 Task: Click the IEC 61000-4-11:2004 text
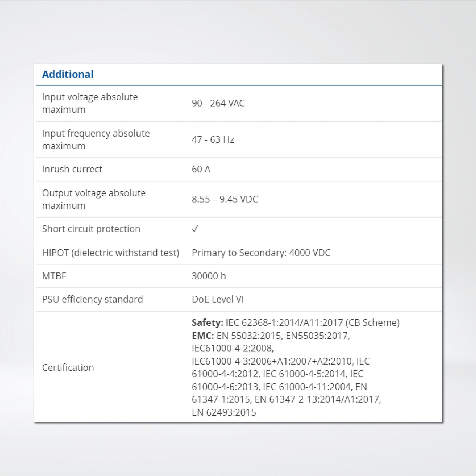pyautogui.click(x=307, y=387)
